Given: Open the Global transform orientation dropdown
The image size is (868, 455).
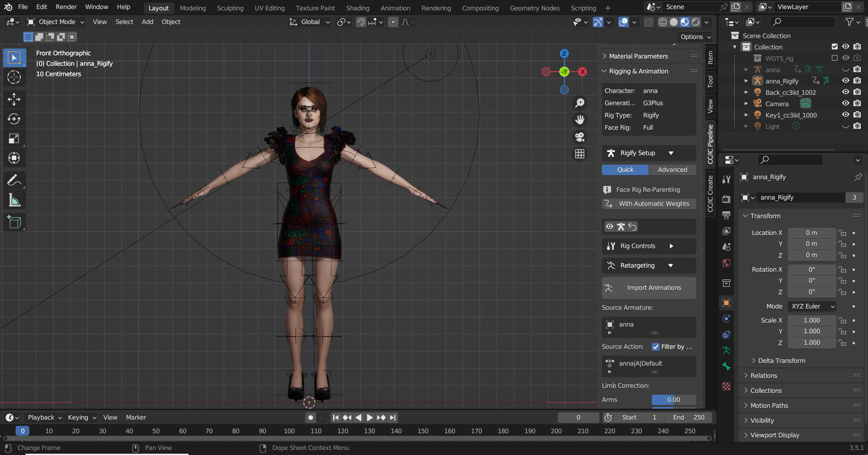Looking at the screenshot, I should coord(310,22).
